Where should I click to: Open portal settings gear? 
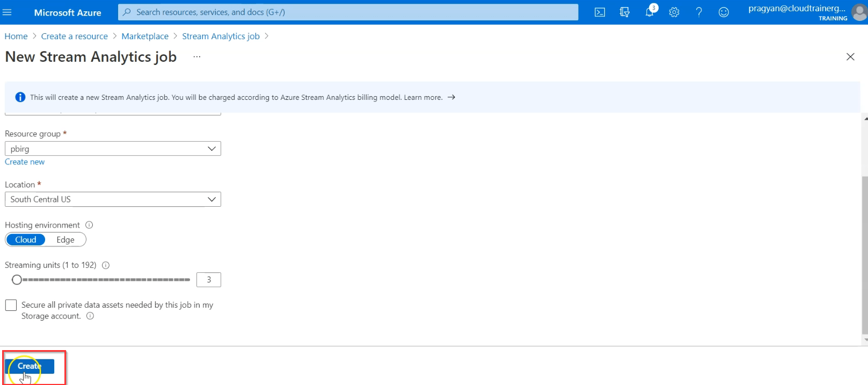pyautogui.click(x=674, y=12)
